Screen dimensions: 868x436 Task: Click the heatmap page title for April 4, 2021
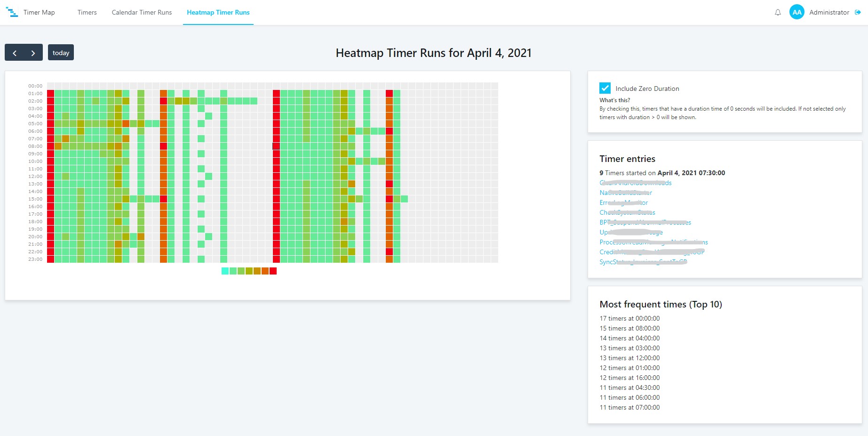pyautogui.click(x=434, y=53)
